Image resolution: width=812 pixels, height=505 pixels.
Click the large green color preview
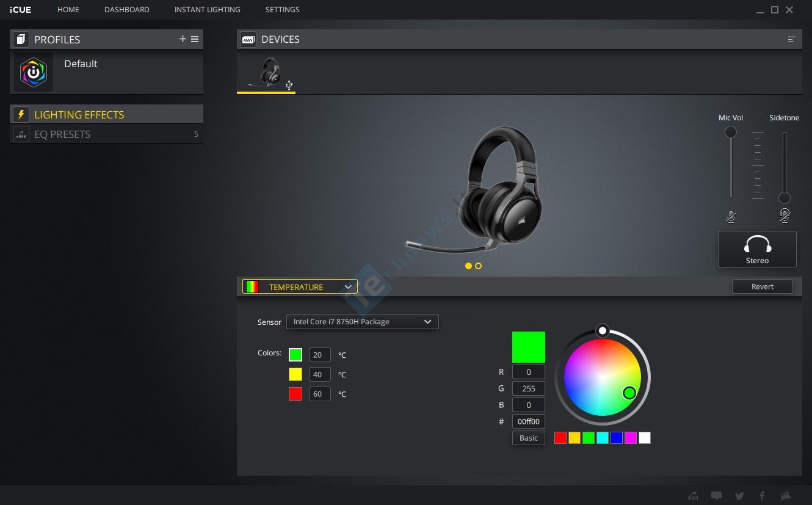point(528,347)
